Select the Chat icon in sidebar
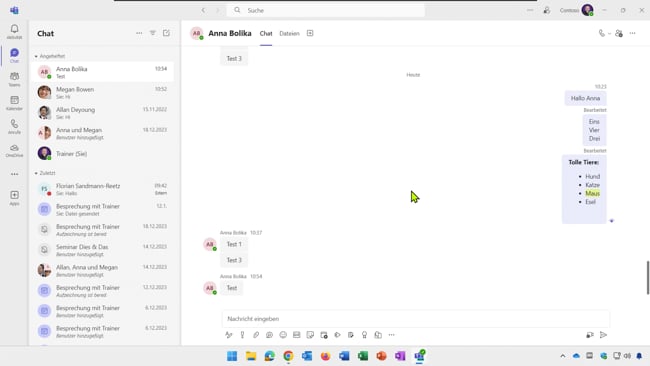 tap(14, 55)
